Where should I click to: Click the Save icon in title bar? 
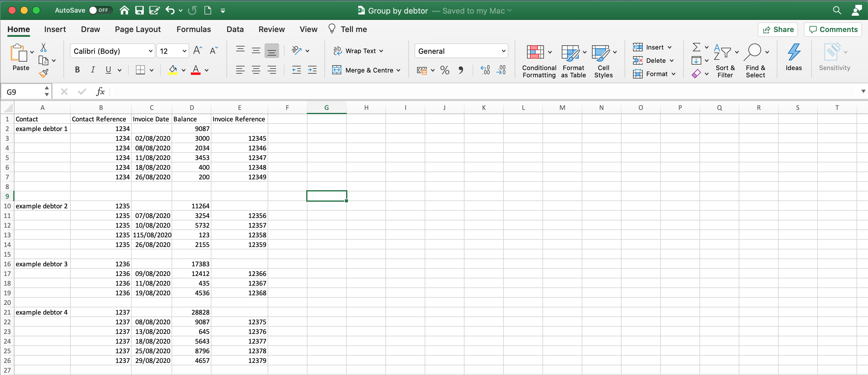tap(140, 11)
